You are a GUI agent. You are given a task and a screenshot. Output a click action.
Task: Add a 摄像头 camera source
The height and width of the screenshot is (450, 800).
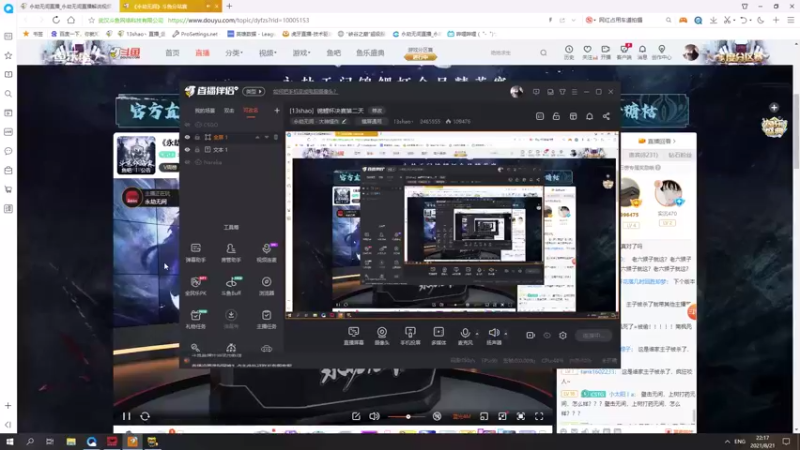tap(382, 336)
